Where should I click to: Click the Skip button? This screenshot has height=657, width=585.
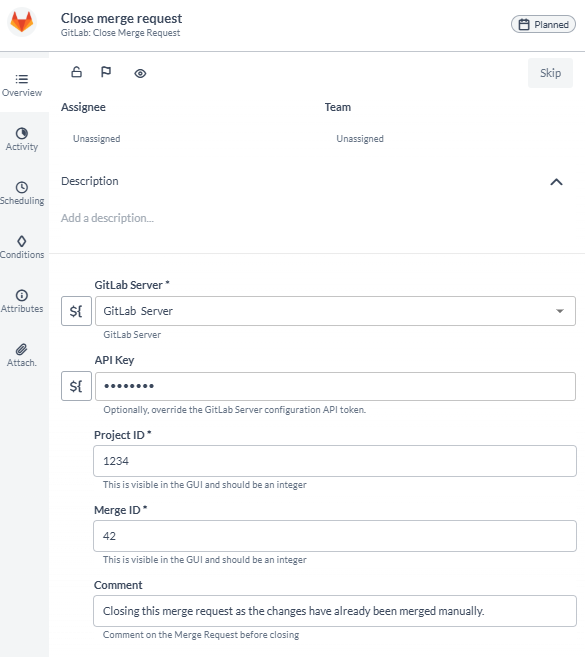click(x=550, y=73)
